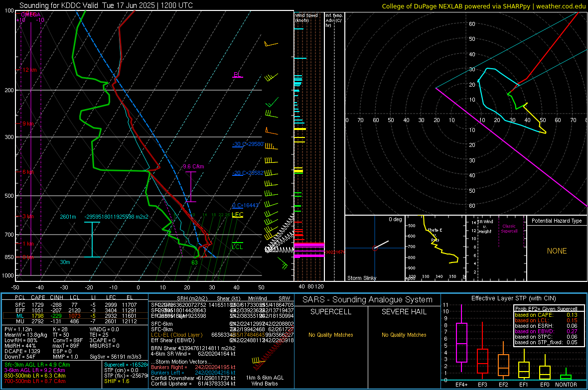Click 'Effective Layer STP (with CIN)' title
The image size is (588, 390).
click(x=513, y=298)
